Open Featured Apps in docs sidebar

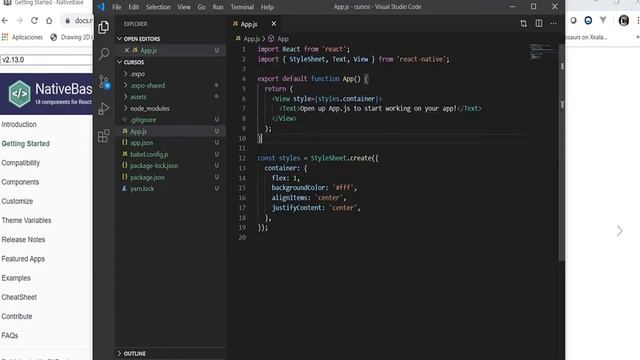pos(23,259)
